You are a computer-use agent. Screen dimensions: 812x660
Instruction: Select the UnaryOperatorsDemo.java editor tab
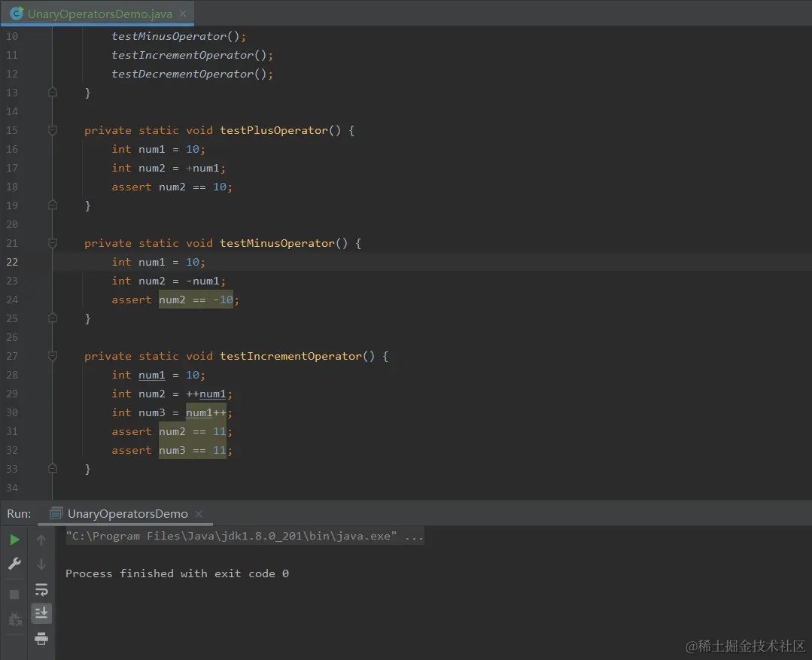[97, 14]
